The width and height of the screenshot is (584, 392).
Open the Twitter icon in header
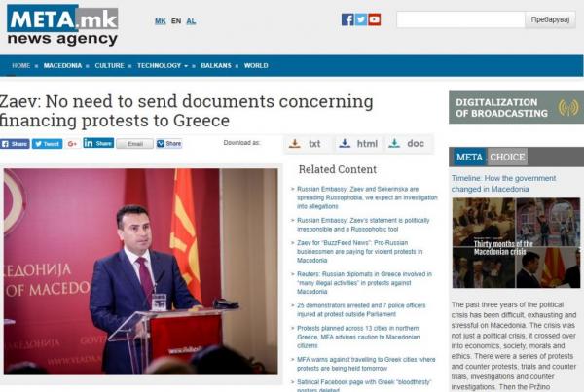pyautogui.click(x=360, y=19)
